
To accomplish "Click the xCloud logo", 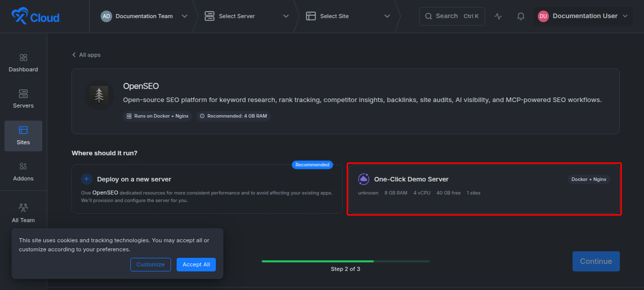I will (x=35, y=17).
